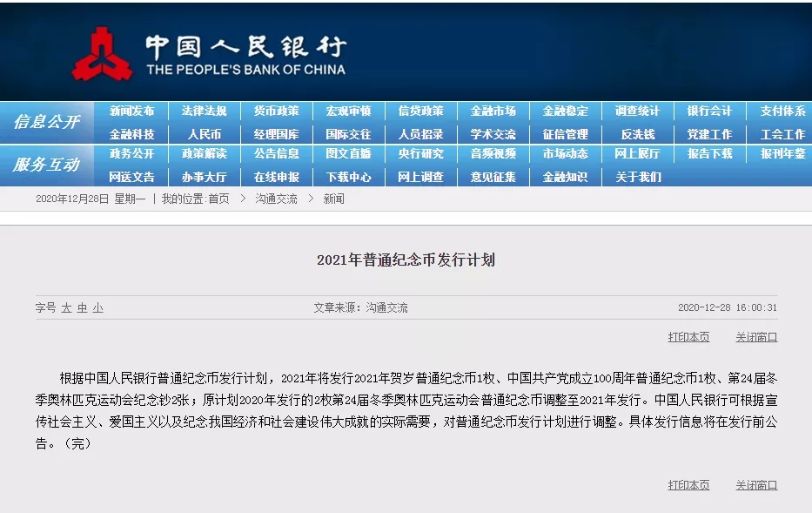Open 党建工作 menu item
This screenshot has width=812, height=513.
710,134
